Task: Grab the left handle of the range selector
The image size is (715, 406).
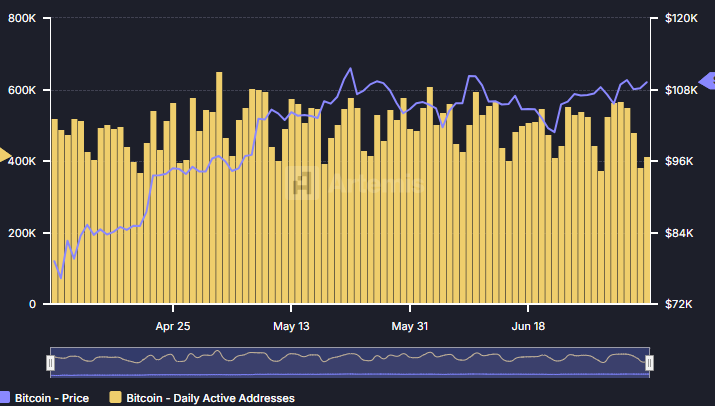Action: click(x=51, y=363)
